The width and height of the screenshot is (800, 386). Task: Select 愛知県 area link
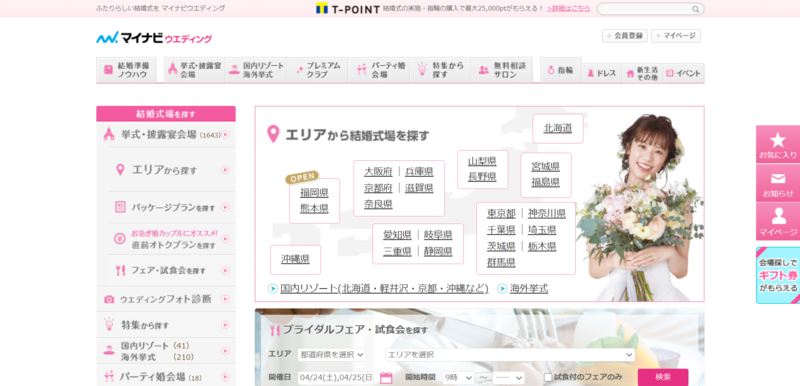(x=397, y=235)
